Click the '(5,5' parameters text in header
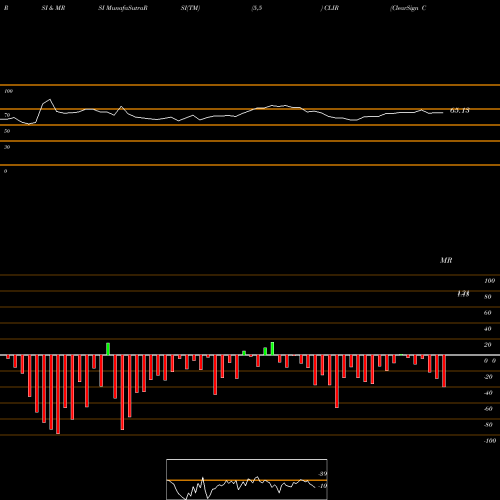Viewport: 500px width, 500px height. pyautogui.click(x=257, y=8)
